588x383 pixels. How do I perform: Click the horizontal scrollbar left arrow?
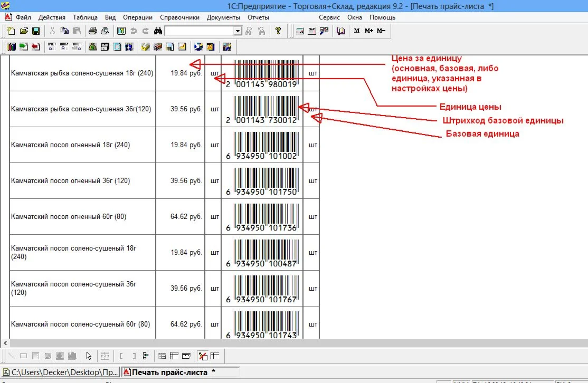[5, 343]
